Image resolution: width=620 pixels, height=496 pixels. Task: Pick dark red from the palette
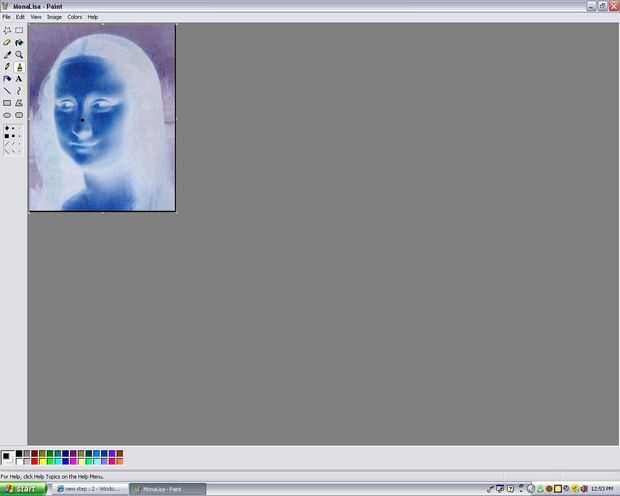35,454
